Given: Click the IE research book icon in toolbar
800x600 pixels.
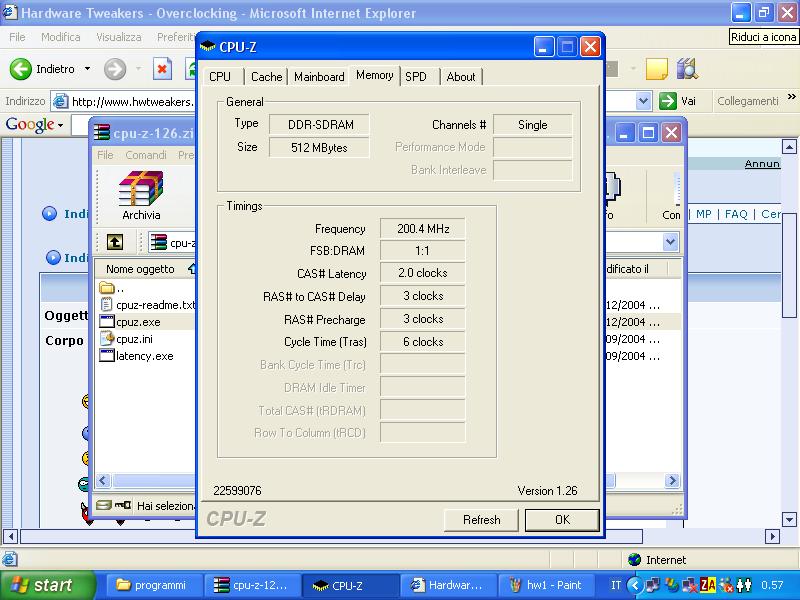Looking at the screenshot, I should pos(687,69).
